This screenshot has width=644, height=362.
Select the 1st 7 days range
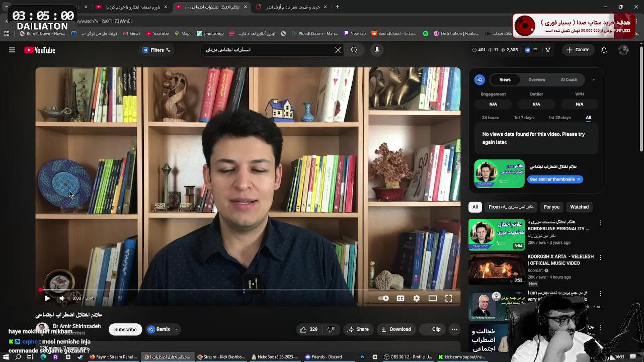(524, 118)
